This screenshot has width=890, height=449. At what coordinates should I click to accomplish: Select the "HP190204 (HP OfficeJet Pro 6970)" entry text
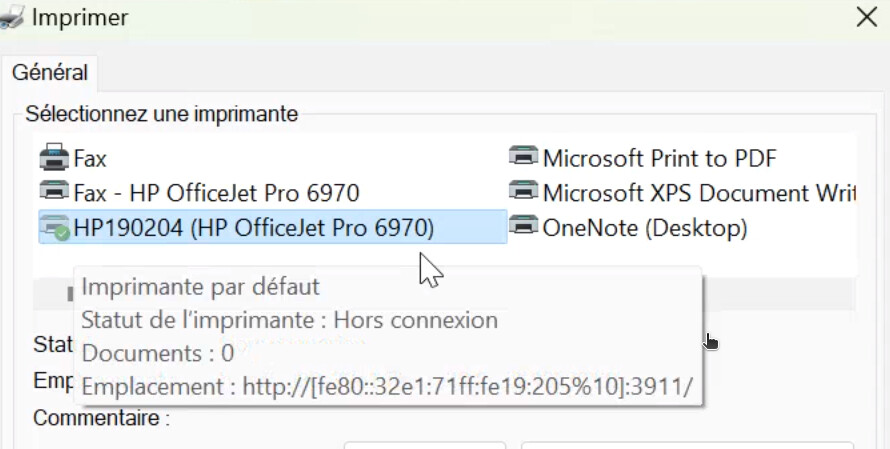tap(254, 228)
